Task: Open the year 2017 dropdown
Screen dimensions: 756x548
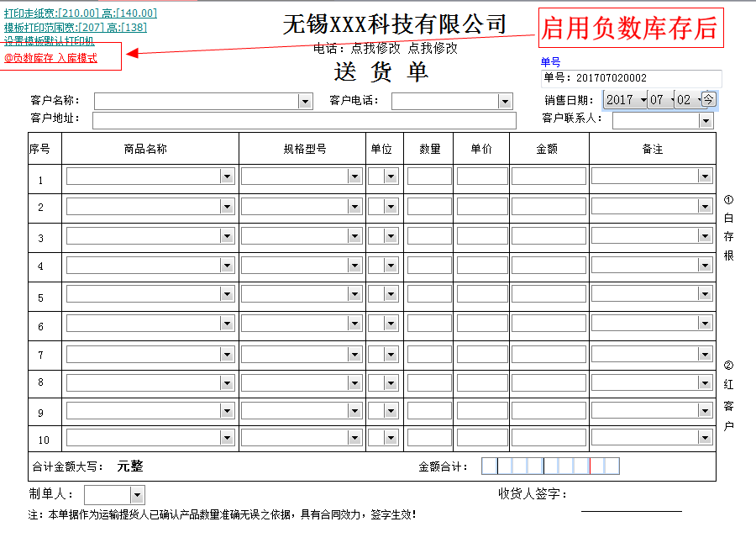Action: (638, 99)
